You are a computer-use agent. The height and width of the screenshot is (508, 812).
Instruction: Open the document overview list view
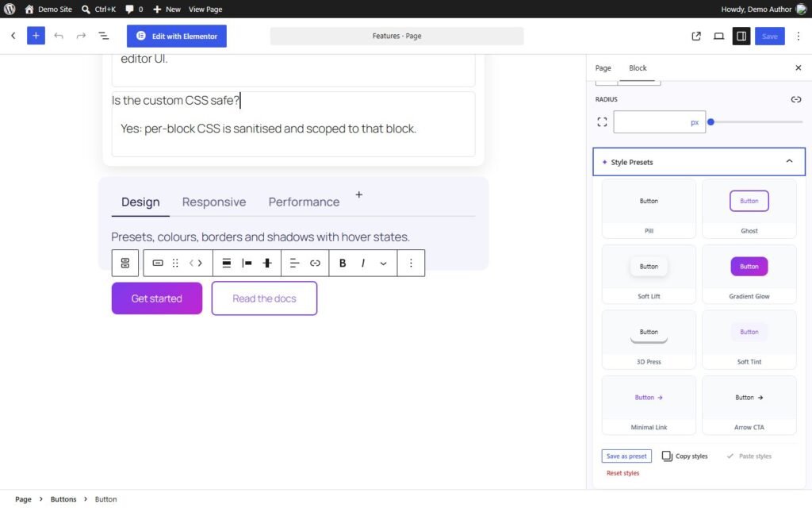point(104,36)
